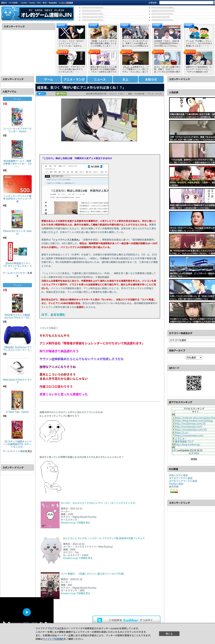Open the 110RT milk tea article thumbnail
215x644 pixels.
click(104, 32)
